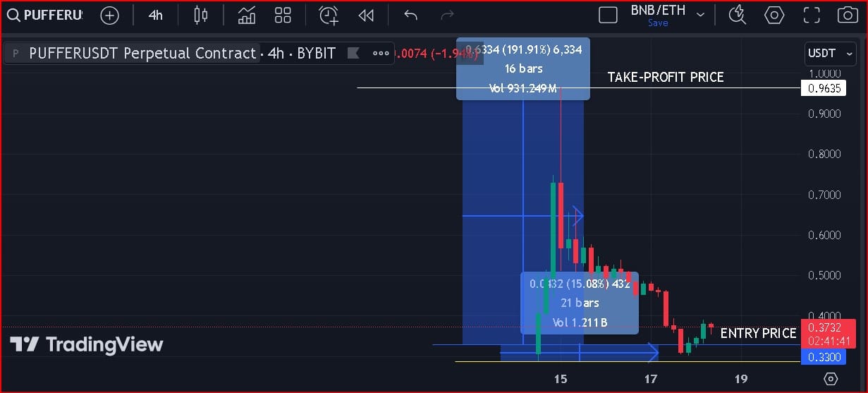Start bar replay mode
Screen dimensions: 868x393
(x=365, y=15)
